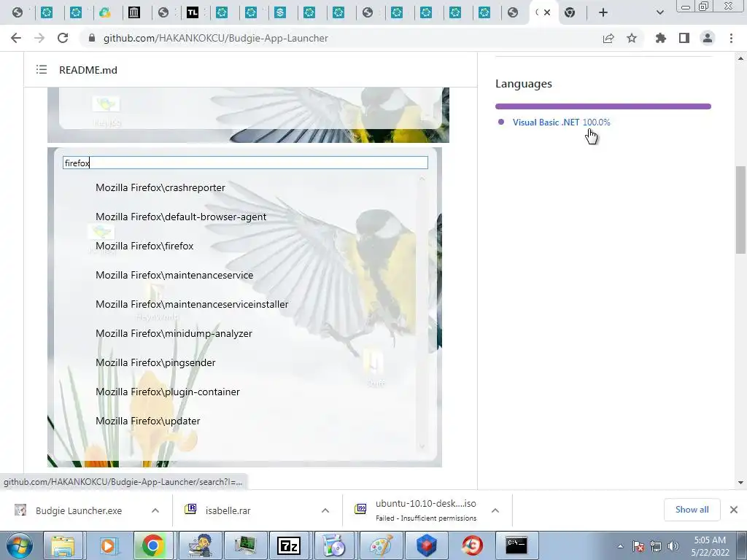
Task: Open the Chrome profile avatar menu
Action: point(708,38)
